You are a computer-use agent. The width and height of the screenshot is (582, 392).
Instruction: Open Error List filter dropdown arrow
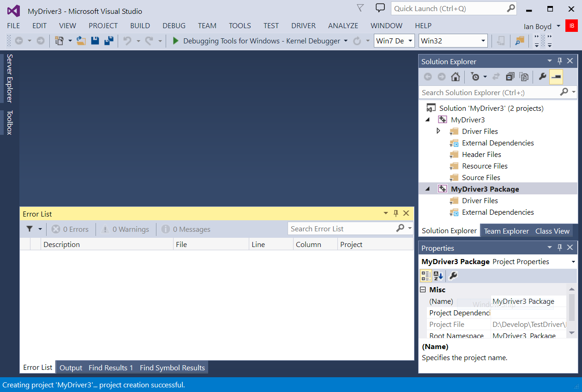40,229
